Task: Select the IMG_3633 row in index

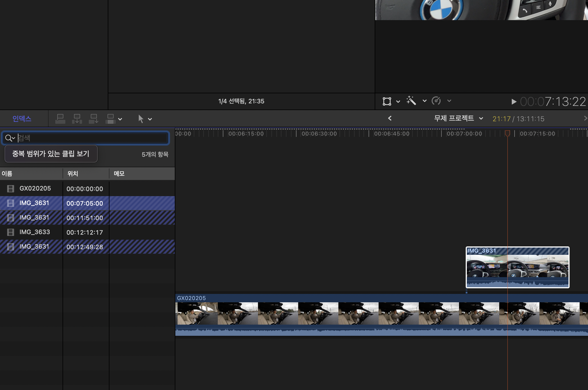Action: point(35,232)
